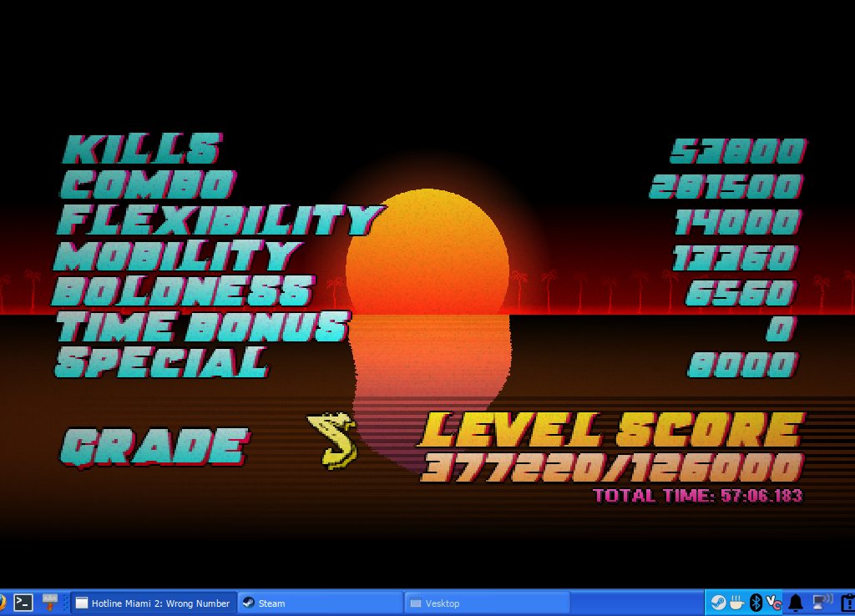Click the SPECIAL label
This screenshot has height=616, width=855.
pyautogui.click(x=162, y=362)
